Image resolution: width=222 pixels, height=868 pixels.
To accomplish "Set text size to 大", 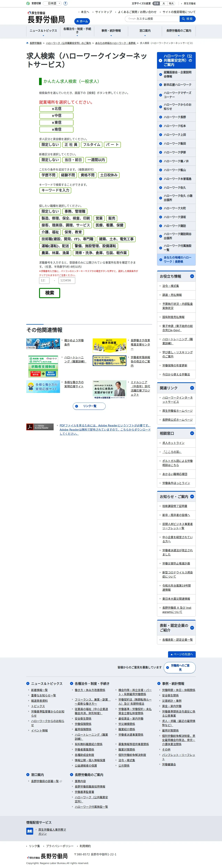I will (x=163, y=3).
